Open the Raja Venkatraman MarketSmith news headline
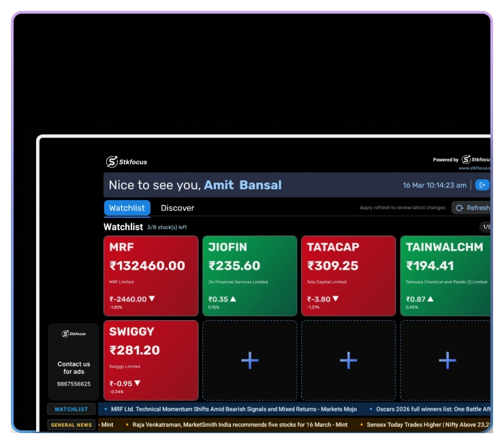 [240, 425]
